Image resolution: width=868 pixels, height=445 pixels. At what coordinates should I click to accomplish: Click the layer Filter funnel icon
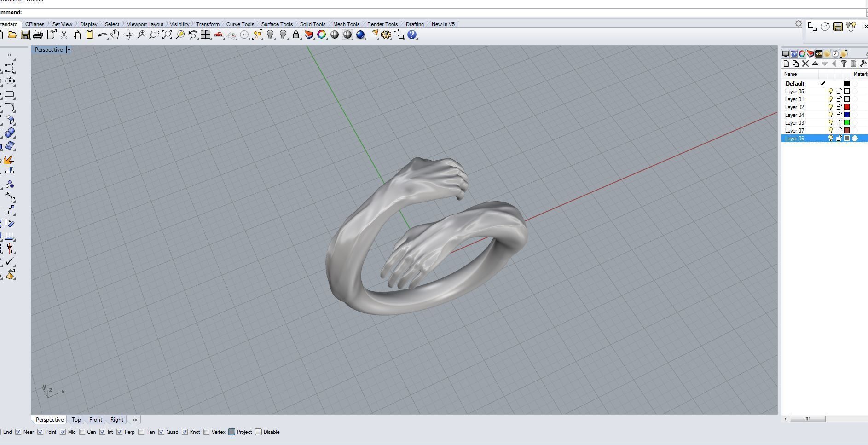pos(844,64)
